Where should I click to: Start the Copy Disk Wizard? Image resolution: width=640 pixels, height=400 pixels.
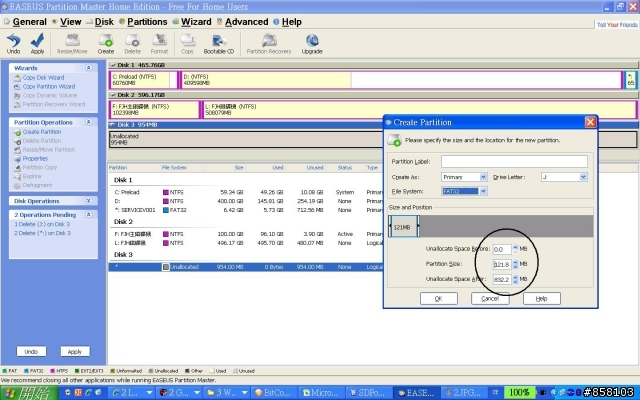click(43, 78)
